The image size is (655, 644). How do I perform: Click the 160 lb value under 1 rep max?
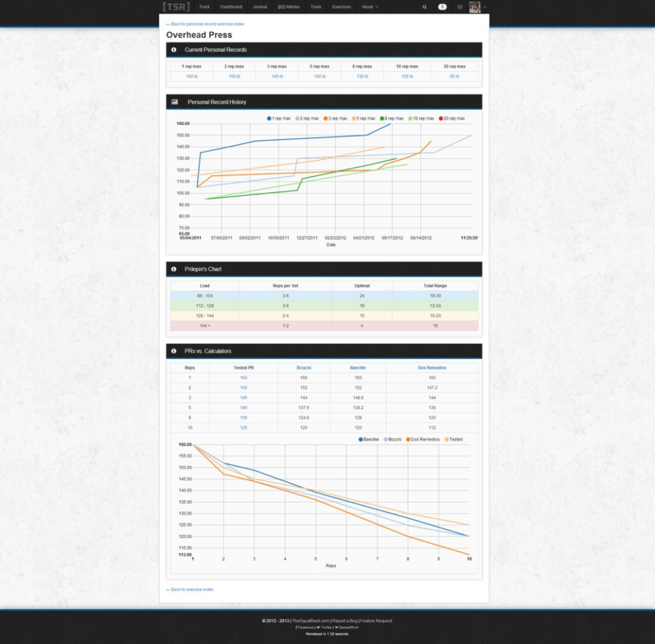click(190, 76)
